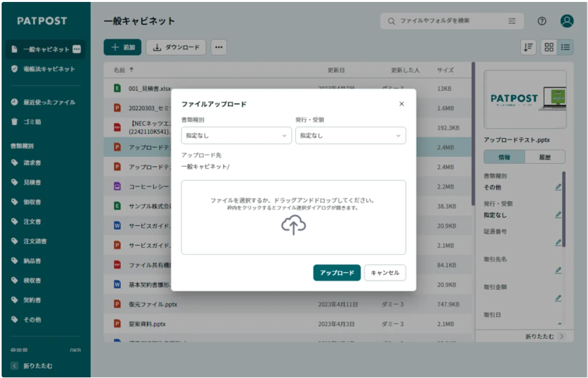The image size is (588, 378).
Task: Open the user account avatar
Action: tap(567, 21)
